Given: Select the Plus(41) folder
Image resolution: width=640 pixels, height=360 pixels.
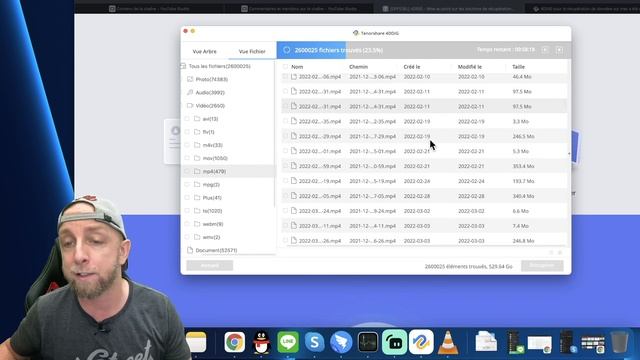Looking at the screenshot, I should tap(212, 198).
